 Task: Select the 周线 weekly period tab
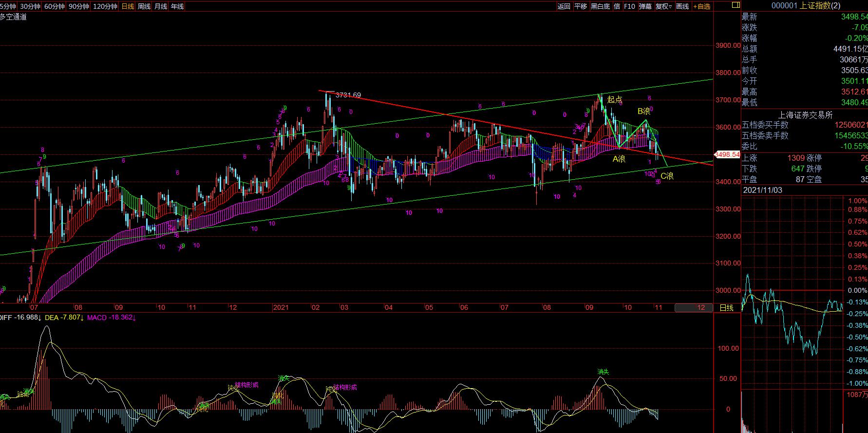(144, 6)
